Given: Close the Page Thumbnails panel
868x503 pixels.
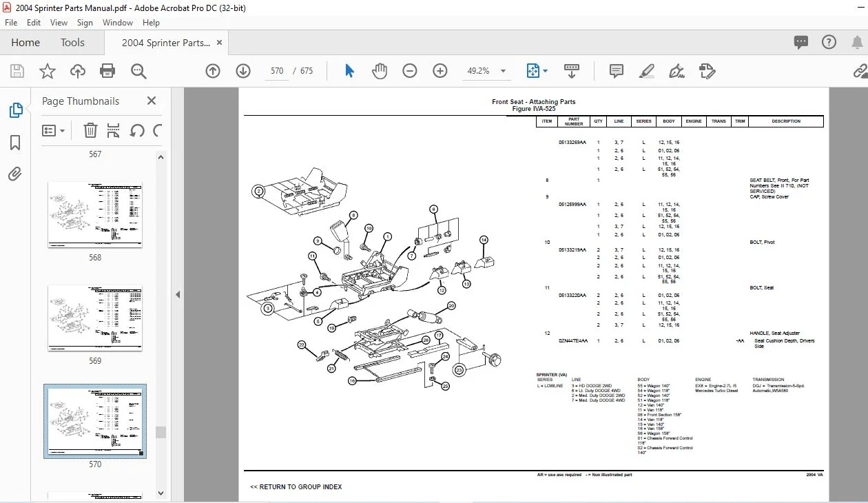Looking at the screenshot, I should pos(152,101).
